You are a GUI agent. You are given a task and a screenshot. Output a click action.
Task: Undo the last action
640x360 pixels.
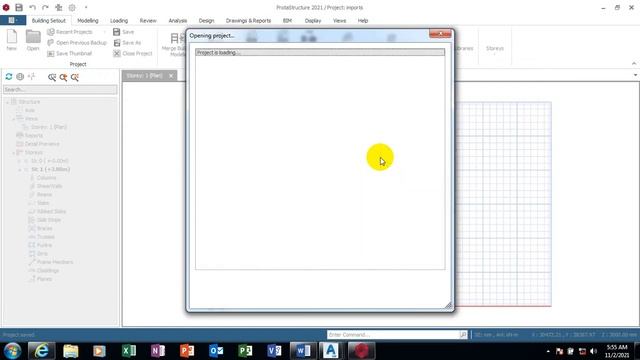(x=32, y=7)
